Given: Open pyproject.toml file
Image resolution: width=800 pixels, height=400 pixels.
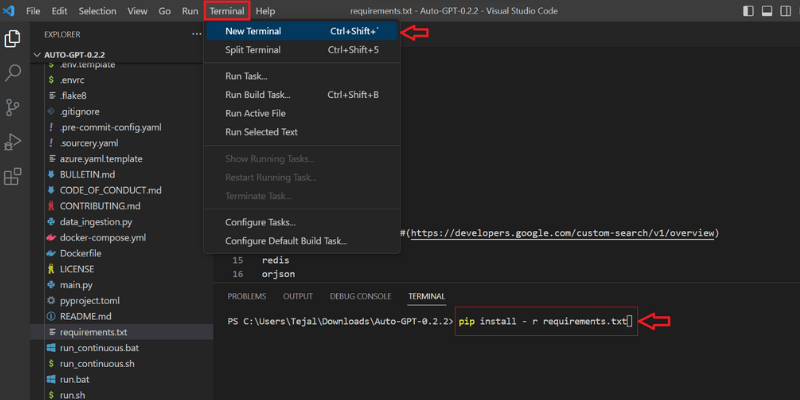Looking at the screenshot, I should coord(90,301).
